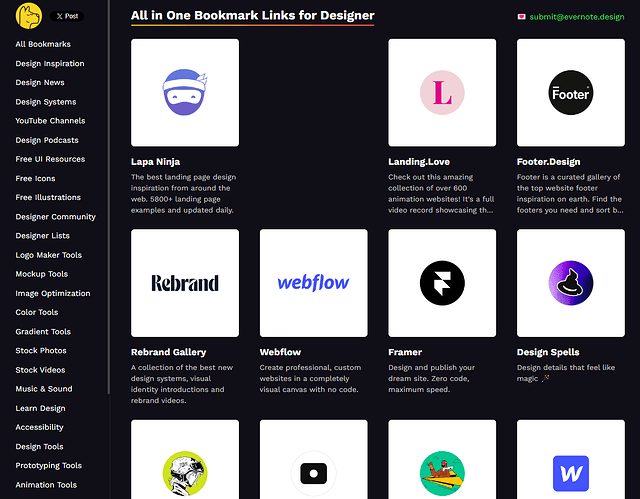Click the mail icon beside submit email
This screenshot has width=640, height=499.
tap(521, 17)
